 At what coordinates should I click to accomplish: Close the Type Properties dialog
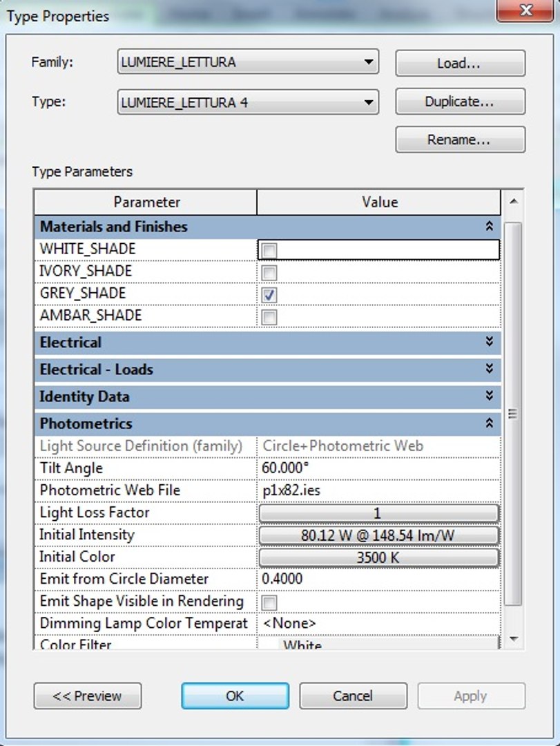(526, 11)
